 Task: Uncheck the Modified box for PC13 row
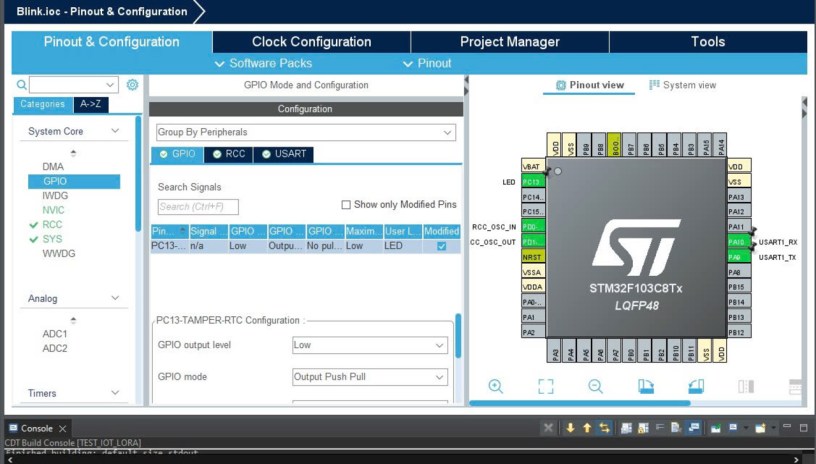click(x=441, y=246)
